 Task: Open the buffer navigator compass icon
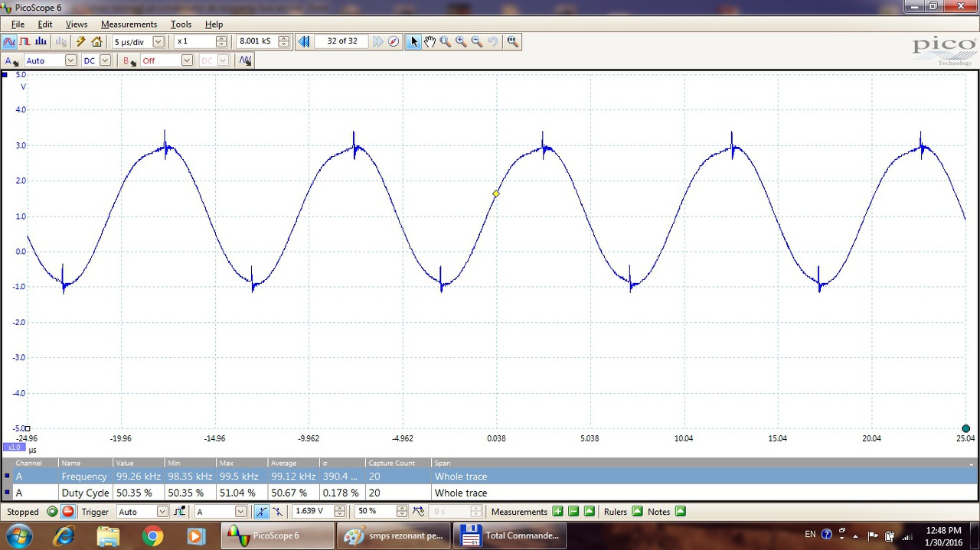tap(394, 41)
